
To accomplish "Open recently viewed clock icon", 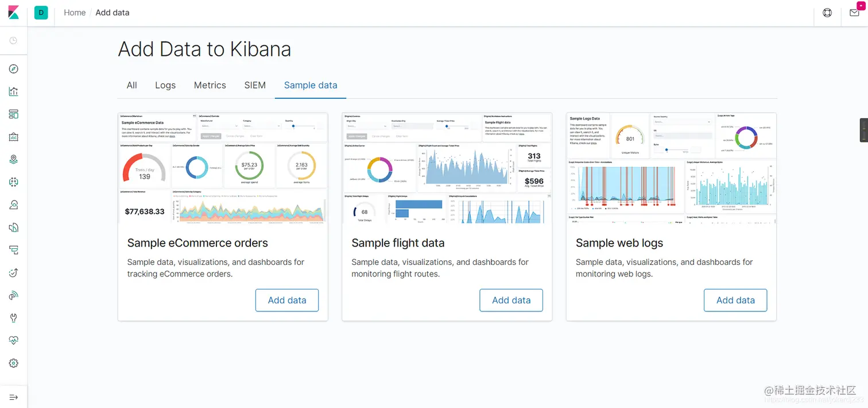I will click(14, 41).
